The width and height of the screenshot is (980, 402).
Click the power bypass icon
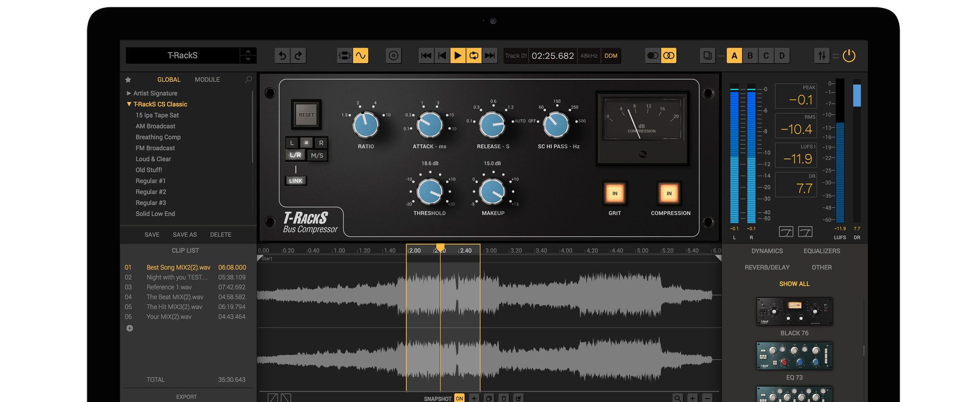(x=849, y=56)
